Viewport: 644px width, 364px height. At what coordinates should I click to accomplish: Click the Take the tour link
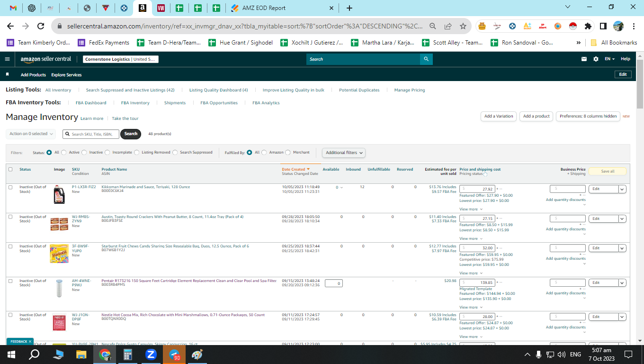coord(125,118)
